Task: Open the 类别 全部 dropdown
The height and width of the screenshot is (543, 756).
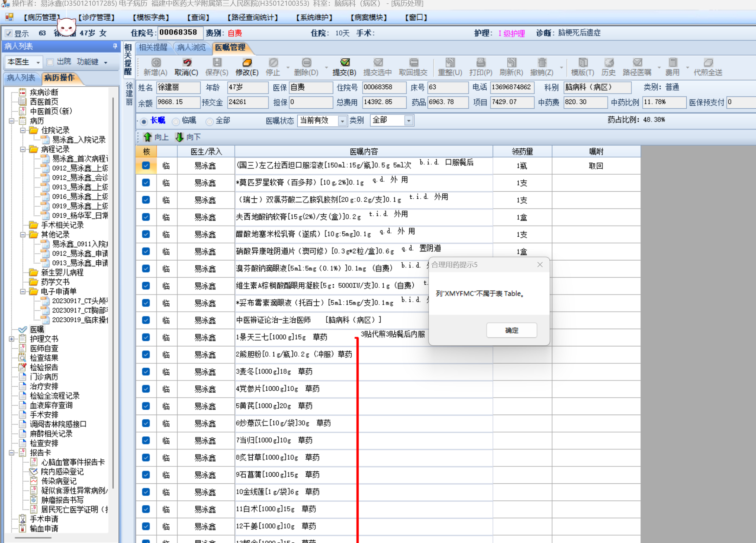Action: coord(409,121)
